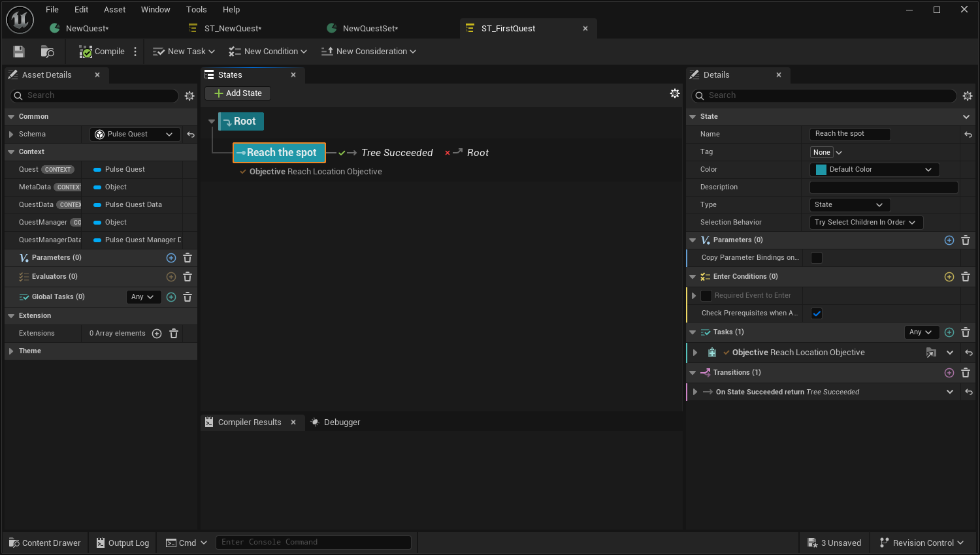Add a new task in Details Tasks
The width and height of the screenshot is (980, 555).
click(949, 332)
